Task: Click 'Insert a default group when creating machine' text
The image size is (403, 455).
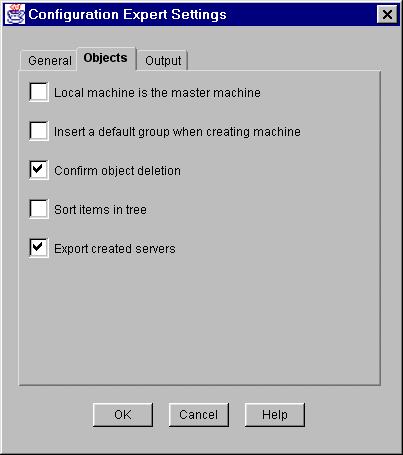Action: coord(177,132)
